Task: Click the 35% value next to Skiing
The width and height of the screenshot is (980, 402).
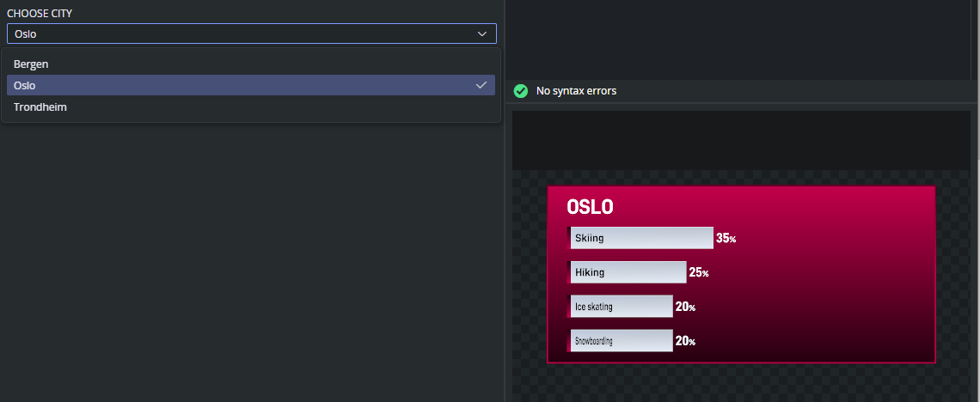Action: (726, 238)
